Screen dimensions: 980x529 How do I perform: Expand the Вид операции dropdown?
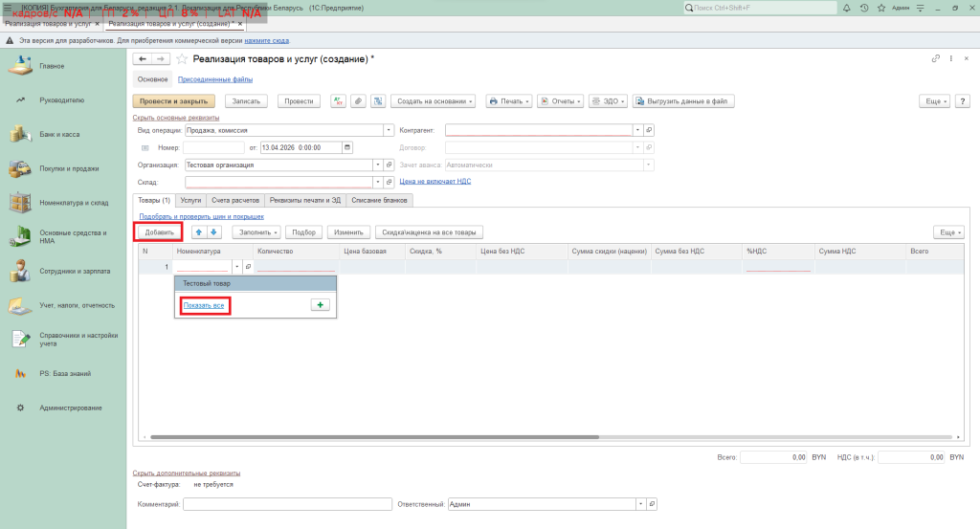[x=389, y=130]
